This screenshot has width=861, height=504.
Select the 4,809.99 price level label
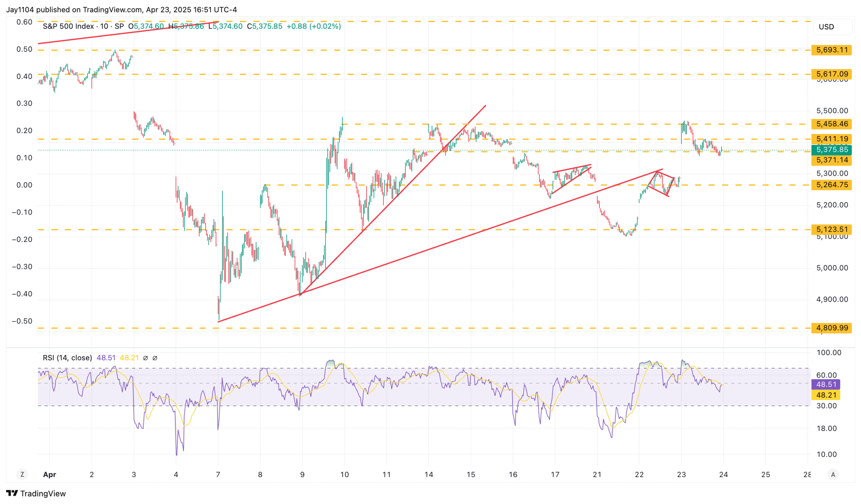pos(832,328)
